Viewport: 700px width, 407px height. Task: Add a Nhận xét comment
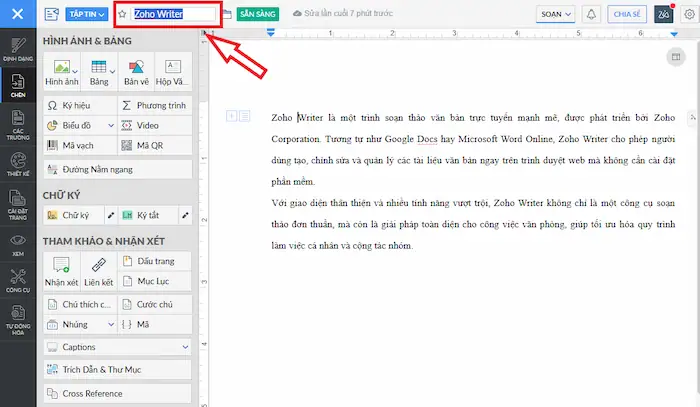(x=61, y=270)
